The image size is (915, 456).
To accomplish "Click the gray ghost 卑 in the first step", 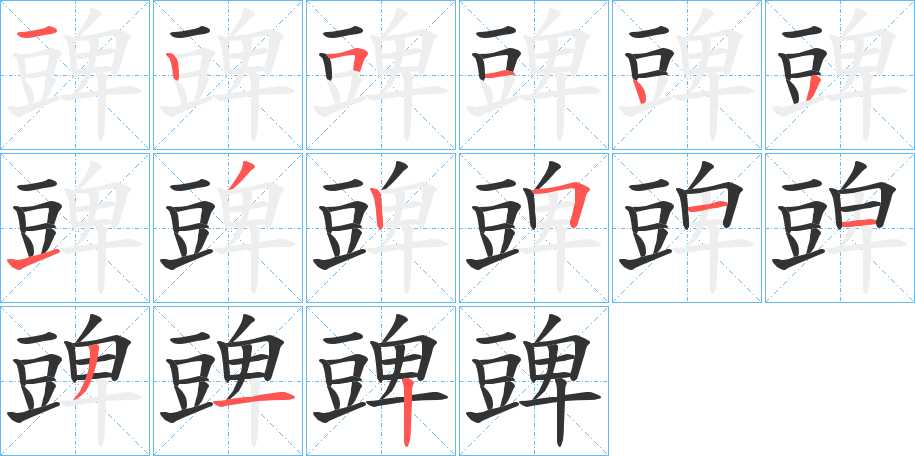I will click(100, 73).
